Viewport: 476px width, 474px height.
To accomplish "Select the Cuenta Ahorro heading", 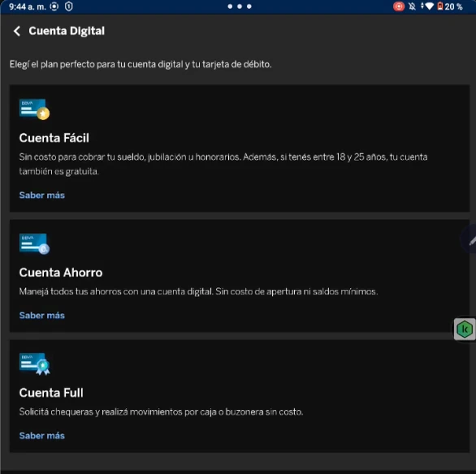I will click(x=61, y=273).
